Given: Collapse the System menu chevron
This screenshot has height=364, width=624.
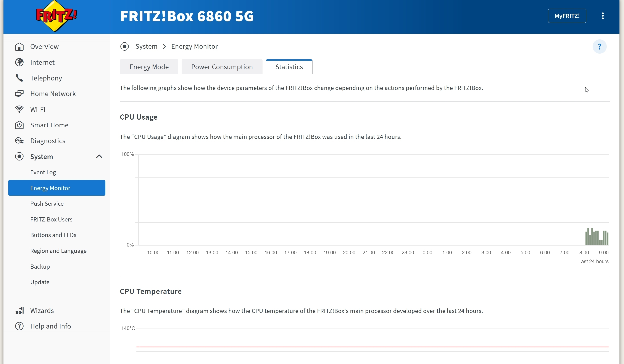Looking at the screenshot, I should (99, 156).
